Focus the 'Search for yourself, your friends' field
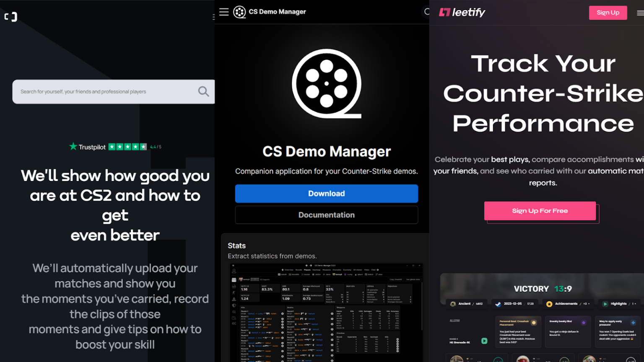The image size is (644, 362). (x=114, y=92)
